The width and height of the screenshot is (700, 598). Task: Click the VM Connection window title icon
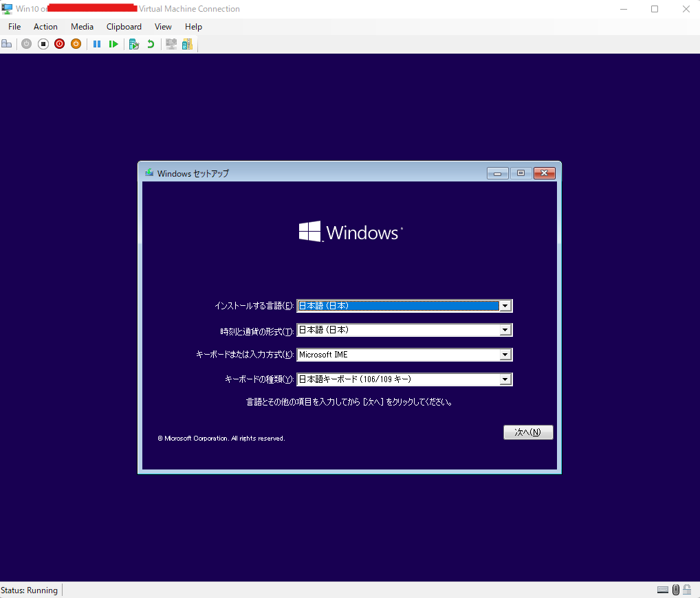pos(7,8)
